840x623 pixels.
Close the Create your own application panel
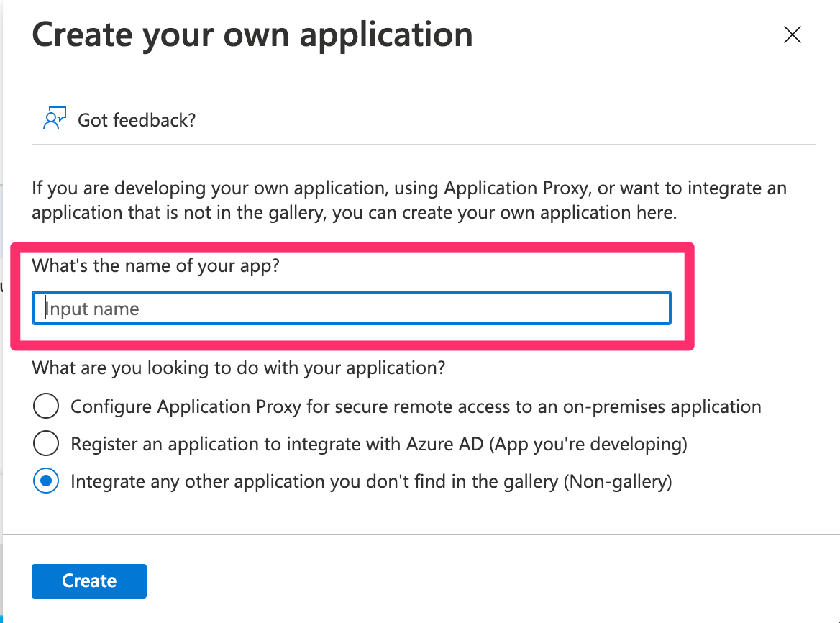click(792, 35)
